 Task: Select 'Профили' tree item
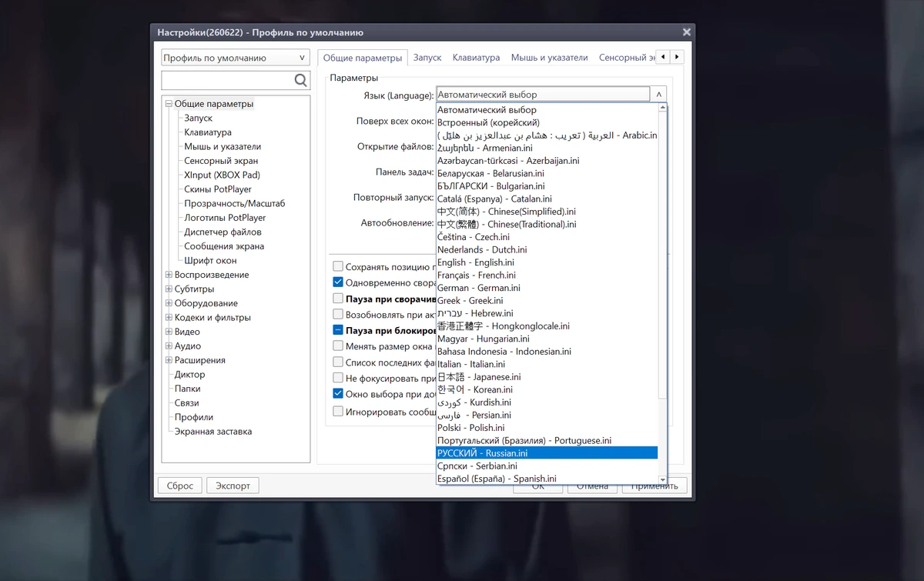point(194,417)
